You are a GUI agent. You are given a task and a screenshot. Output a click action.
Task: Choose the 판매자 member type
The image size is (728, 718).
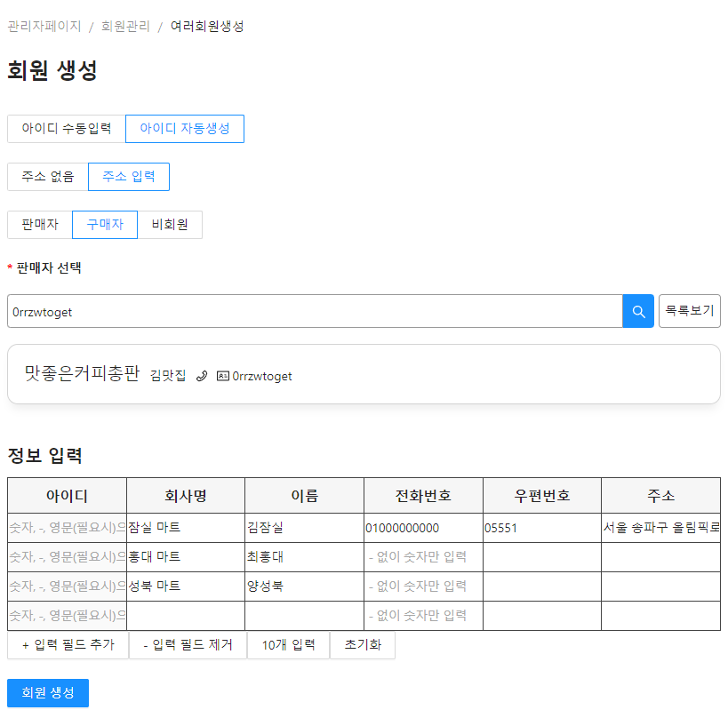(x=39, y=225)
